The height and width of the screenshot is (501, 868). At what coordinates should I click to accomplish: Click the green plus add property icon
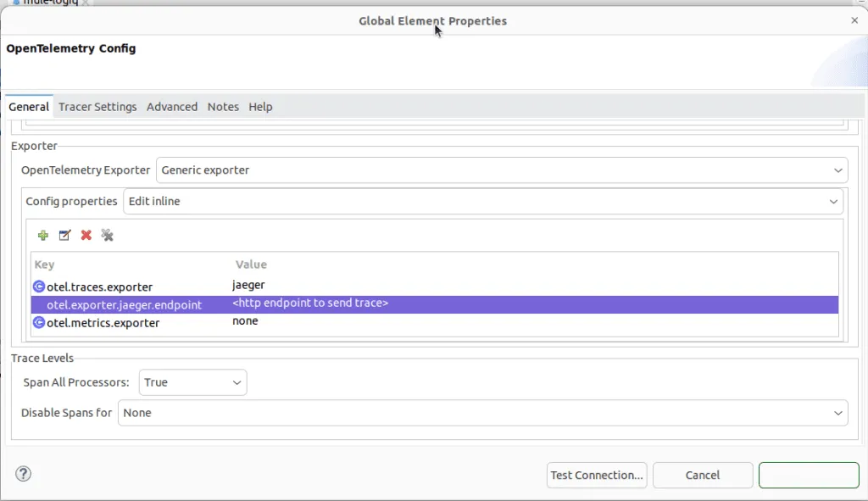point(43,236)
